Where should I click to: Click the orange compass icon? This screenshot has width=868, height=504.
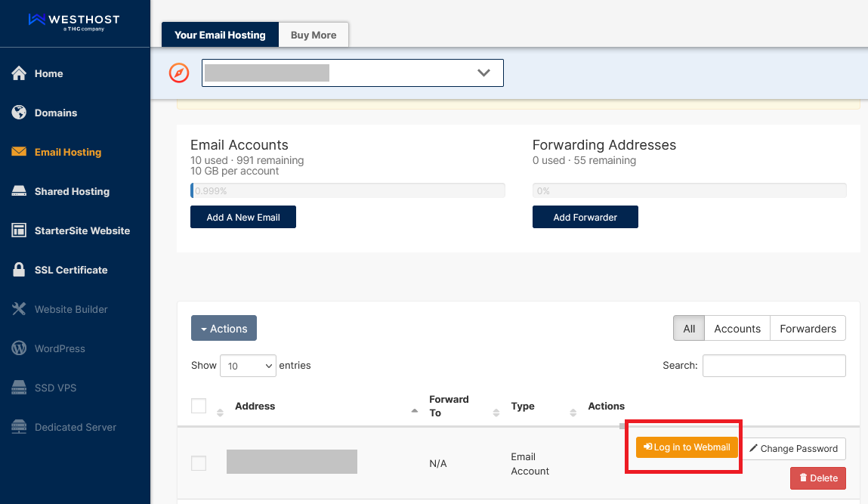[179, 73]
